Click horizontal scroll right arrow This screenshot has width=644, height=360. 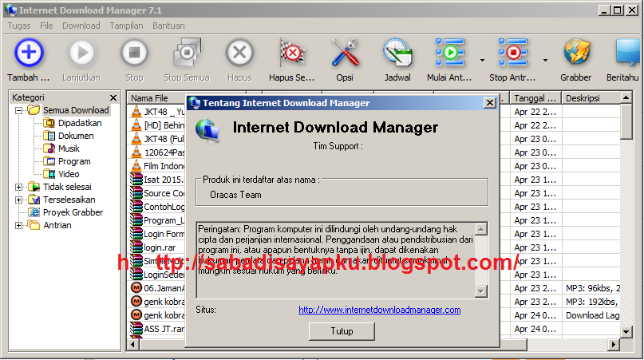pyautogui.click(x=614, y=344)
